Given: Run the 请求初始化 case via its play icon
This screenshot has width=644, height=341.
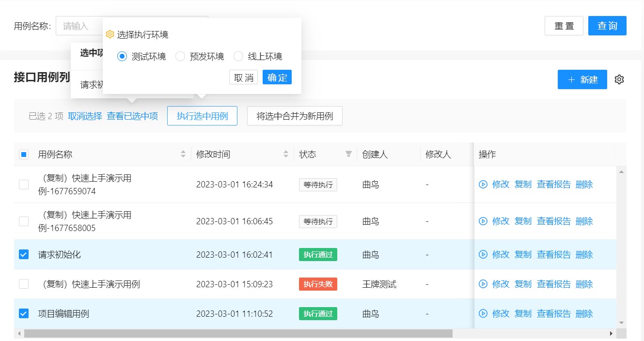Looking at the screenshot, I should [x=483, y=254].
